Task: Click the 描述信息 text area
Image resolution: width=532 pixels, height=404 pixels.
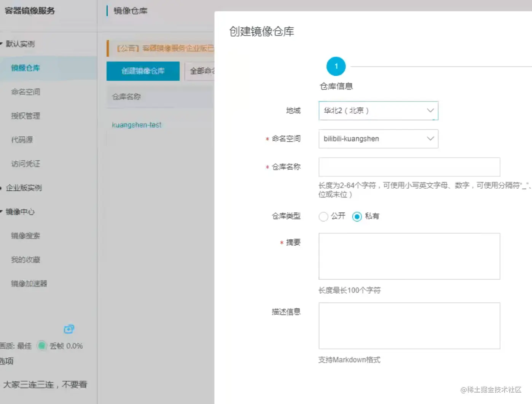Action: pyautogui.click(x=409, y=326)
